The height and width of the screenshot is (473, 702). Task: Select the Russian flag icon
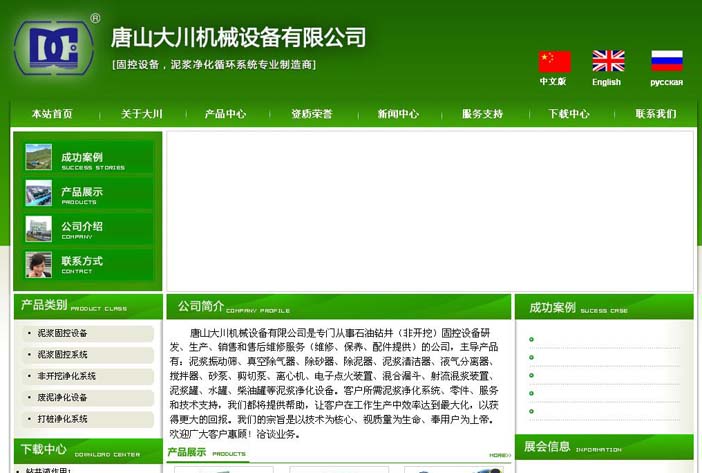click(667, 61)
